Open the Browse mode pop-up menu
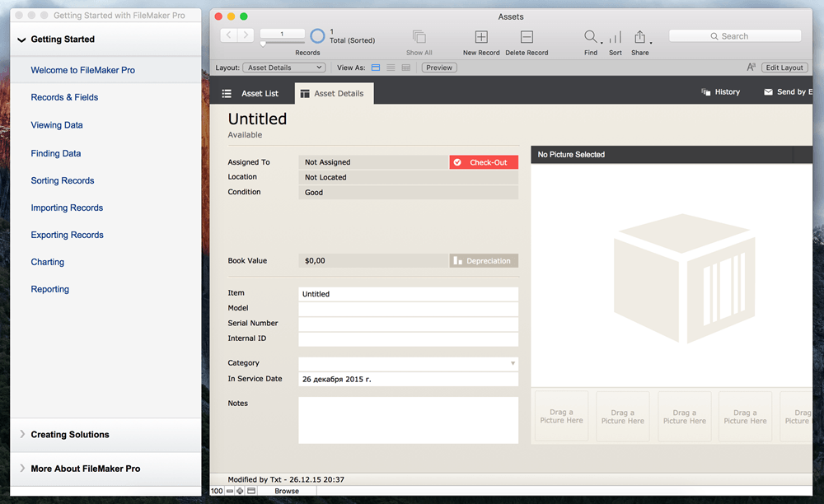The height and width of the screenshot is (504, 824). (x=287, y=491)
